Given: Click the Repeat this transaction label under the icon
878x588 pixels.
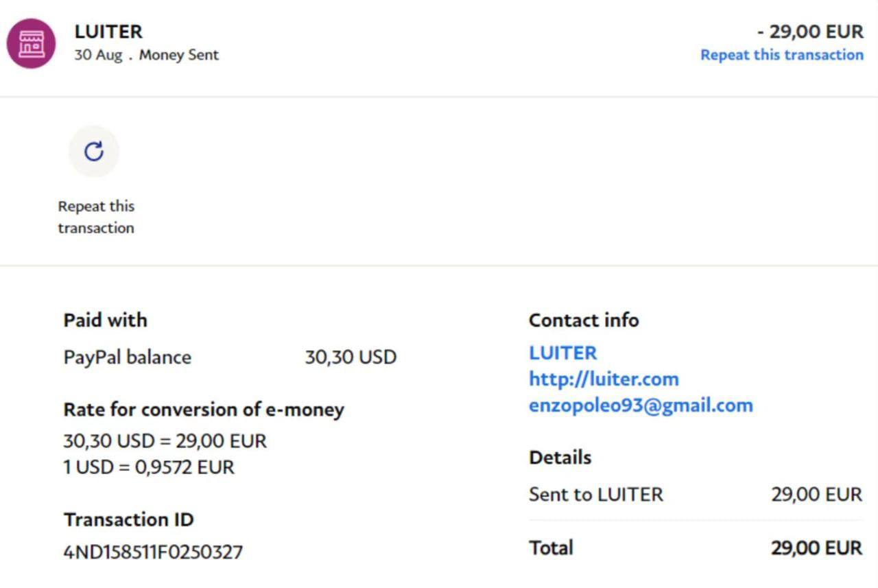Looking at the screenshot, I should click(96, 217).
